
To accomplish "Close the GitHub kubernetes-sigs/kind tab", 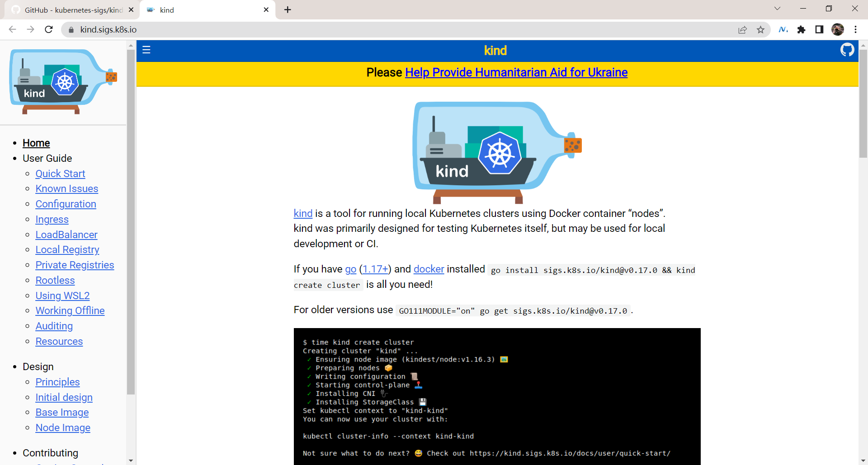I will tap(131, 9).
